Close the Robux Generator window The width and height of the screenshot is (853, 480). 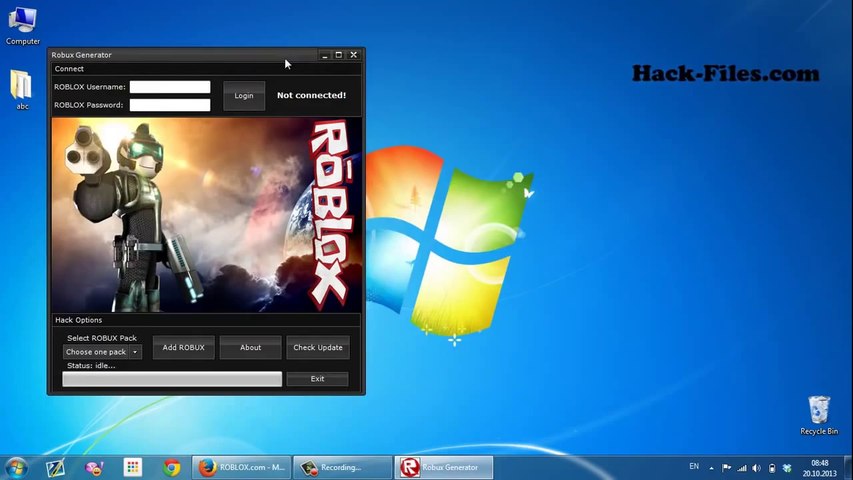point(354,55)
